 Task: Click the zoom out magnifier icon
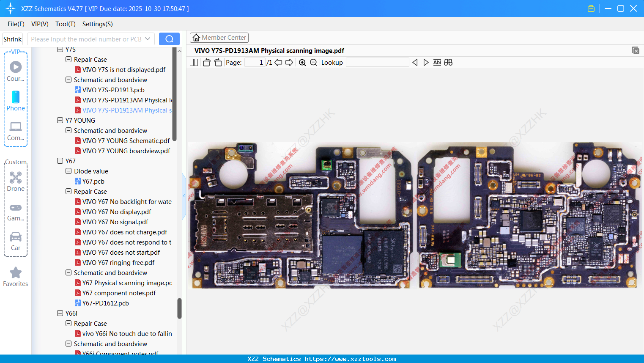313,63
